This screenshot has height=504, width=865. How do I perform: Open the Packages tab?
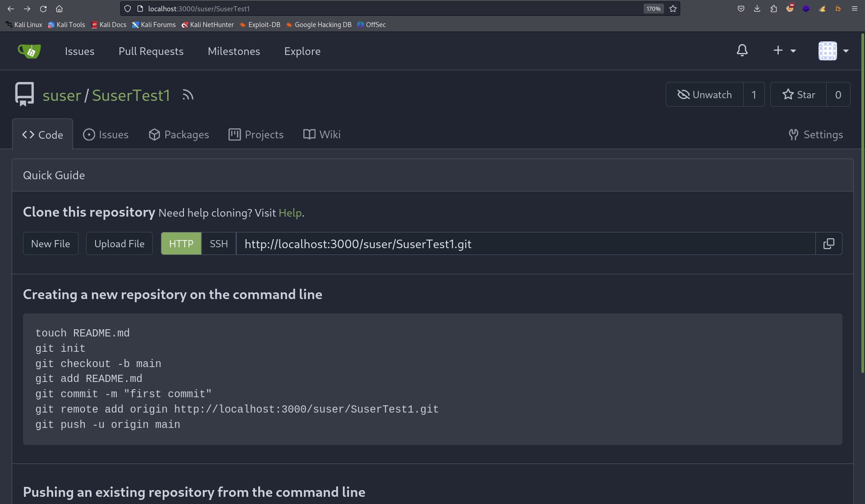click(179, 134)
